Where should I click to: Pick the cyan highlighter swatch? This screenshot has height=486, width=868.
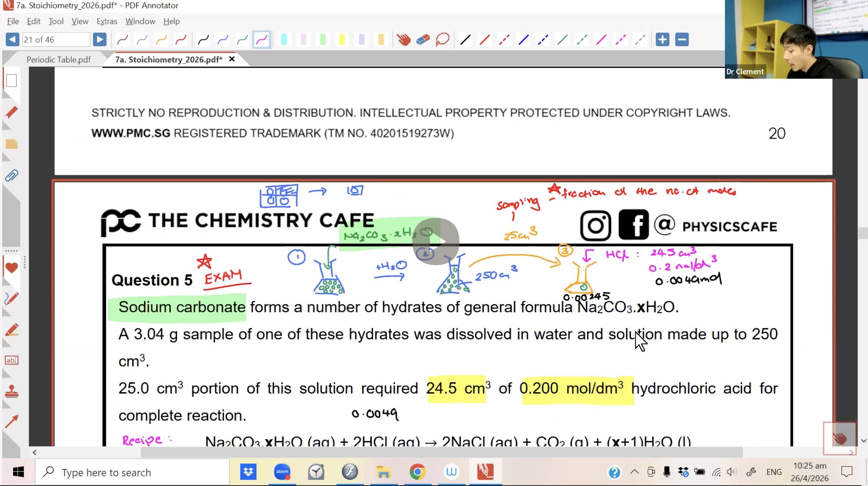pos(284,39)
